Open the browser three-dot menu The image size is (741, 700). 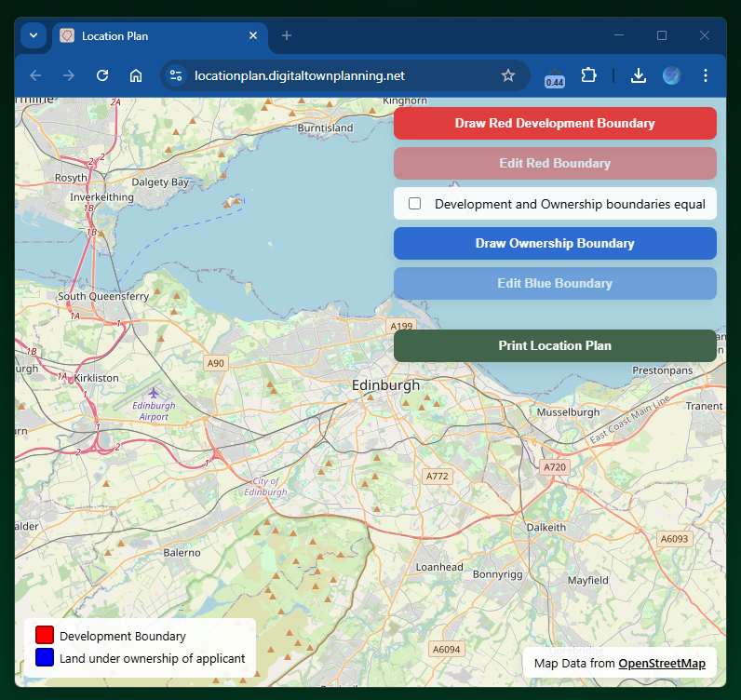point(706,75)
